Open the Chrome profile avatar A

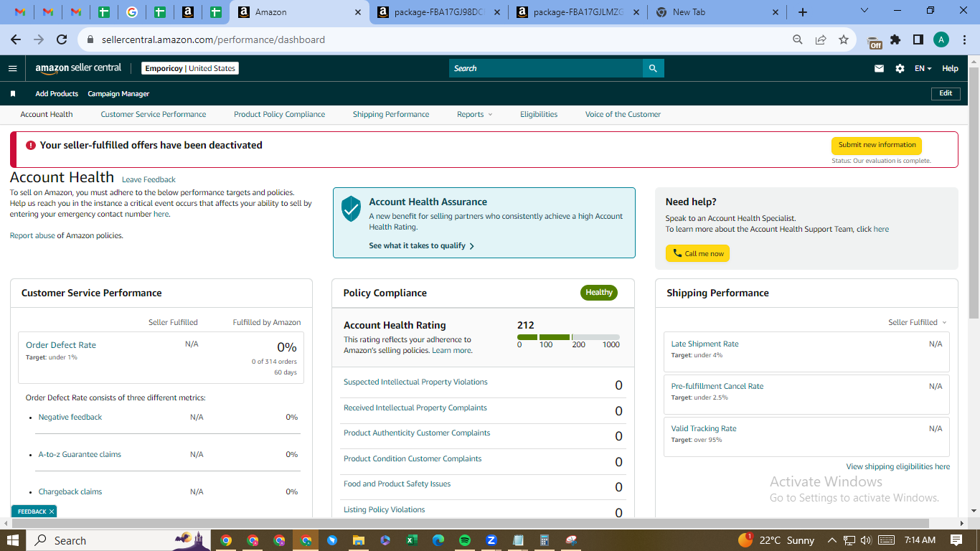coord(941,39)
